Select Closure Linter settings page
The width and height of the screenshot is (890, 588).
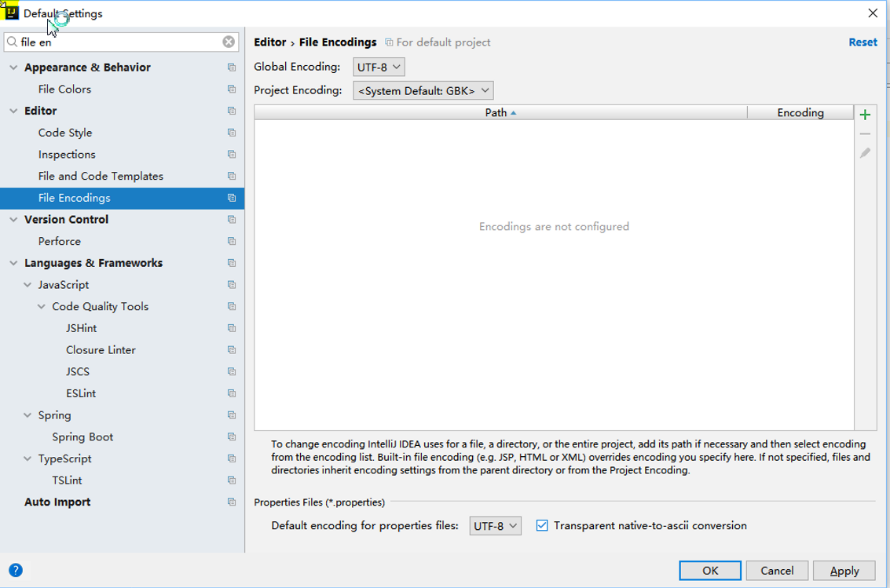(x=101, y=350)
